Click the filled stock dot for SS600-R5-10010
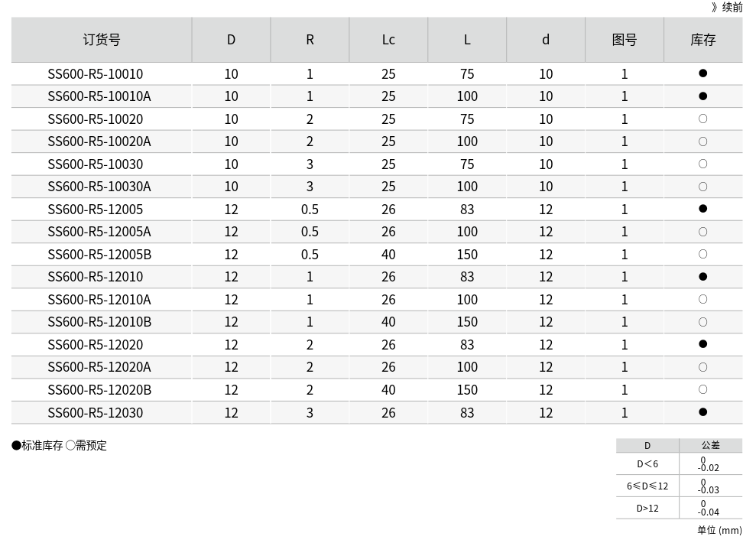This screenshot has width=756, height=543. [x=702, y=74]
